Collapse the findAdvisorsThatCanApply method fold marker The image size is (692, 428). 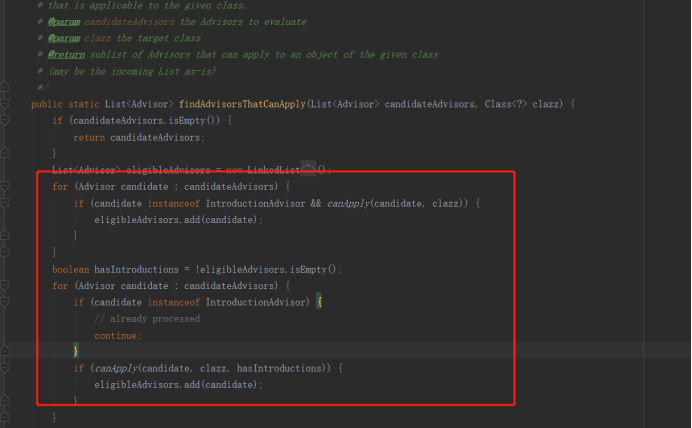(x=4, y=104)
